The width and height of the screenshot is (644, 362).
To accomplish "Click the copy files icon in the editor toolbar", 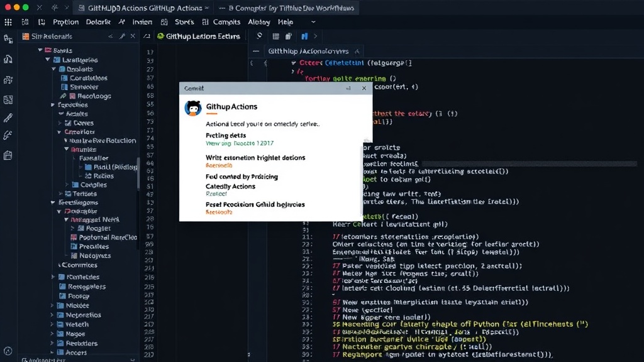I will pyautogui.click(x=289, y=36).
